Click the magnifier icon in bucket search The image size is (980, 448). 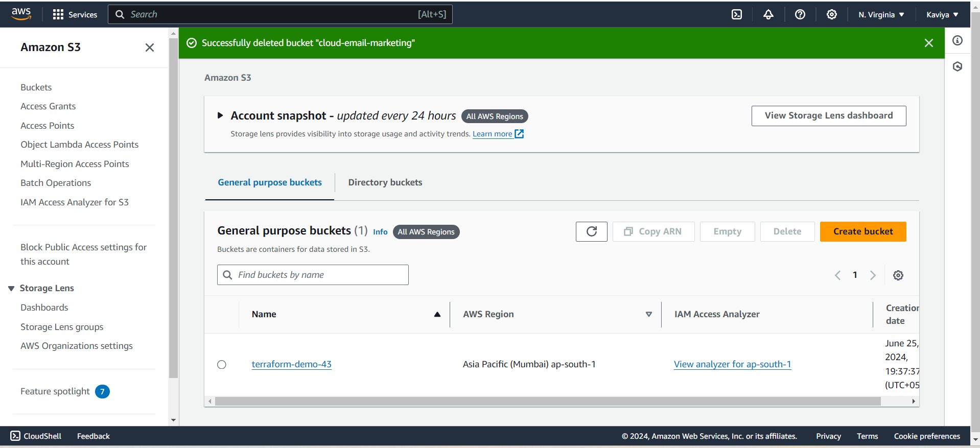228,275
